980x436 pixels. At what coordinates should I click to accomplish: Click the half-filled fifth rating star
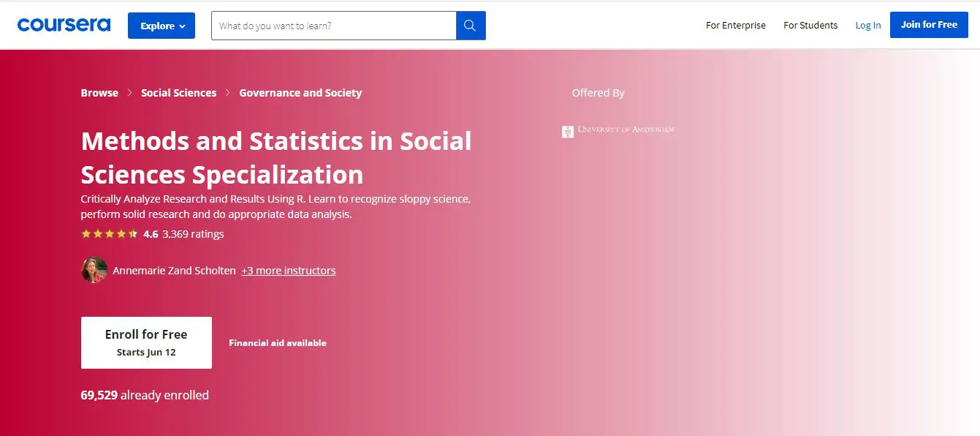pyautogui.click(x=132, y=233)
